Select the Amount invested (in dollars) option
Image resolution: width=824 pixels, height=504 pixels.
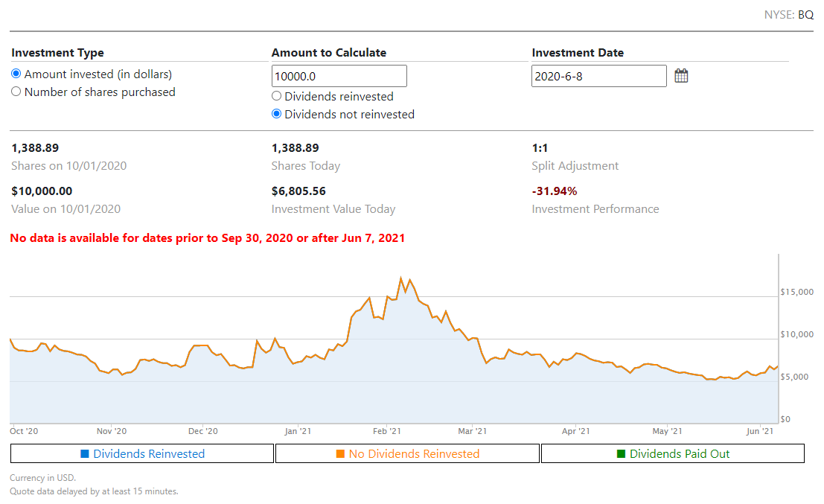point(16,74)
